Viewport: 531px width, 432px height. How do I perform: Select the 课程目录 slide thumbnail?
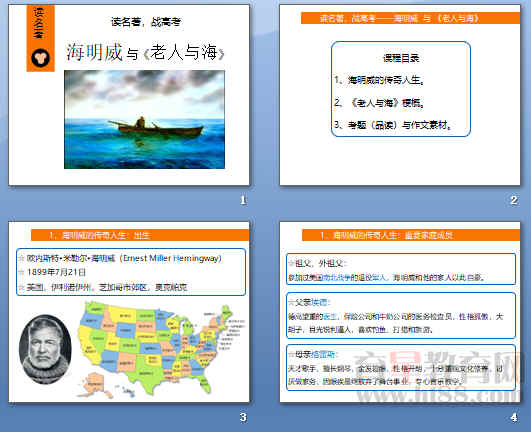[x=400, y=95]
